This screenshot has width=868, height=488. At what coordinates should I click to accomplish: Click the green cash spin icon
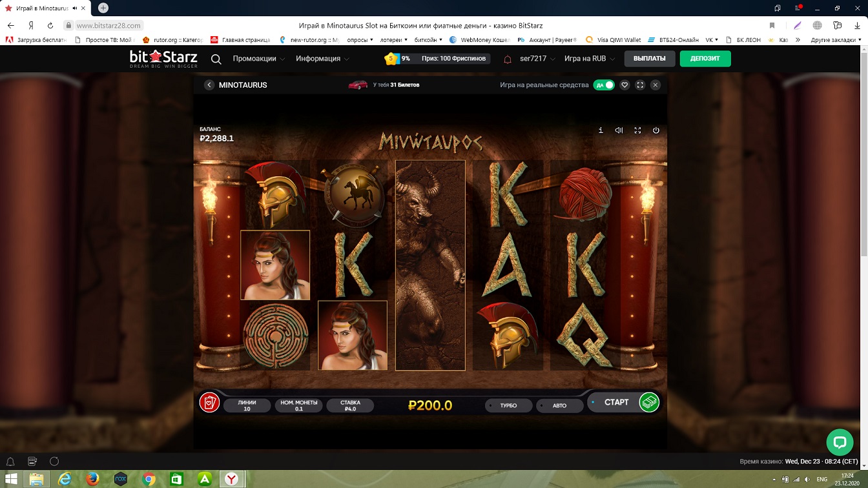point(649,402)
